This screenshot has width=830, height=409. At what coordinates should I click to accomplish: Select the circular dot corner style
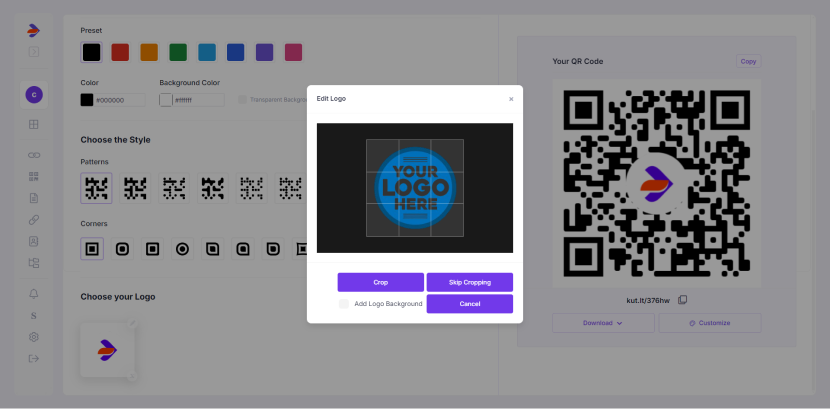(183, 249)
